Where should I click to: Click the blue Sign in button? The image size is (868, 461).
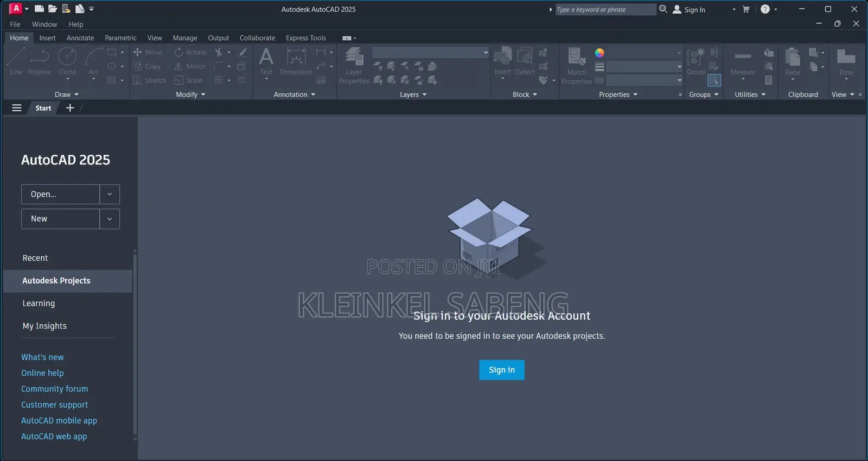pos(502,370)
